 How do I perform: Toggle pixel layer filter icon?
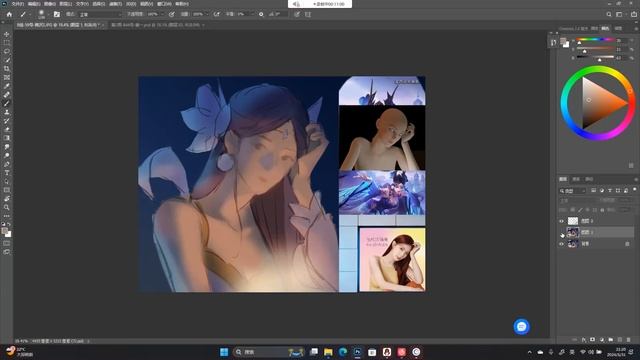click(593, 191)
